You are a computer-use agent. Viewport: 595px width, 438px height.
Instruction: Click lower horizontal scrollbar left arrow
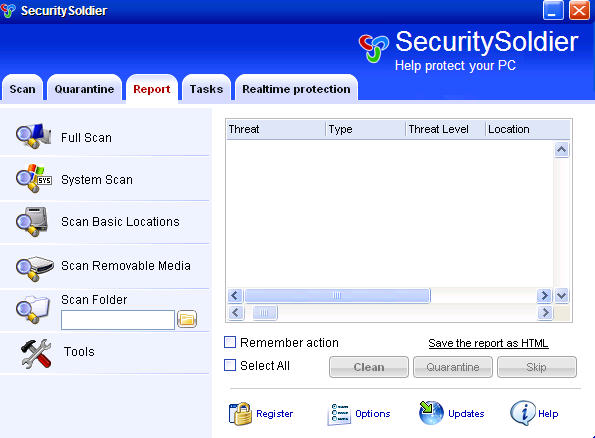coord(236,313)
